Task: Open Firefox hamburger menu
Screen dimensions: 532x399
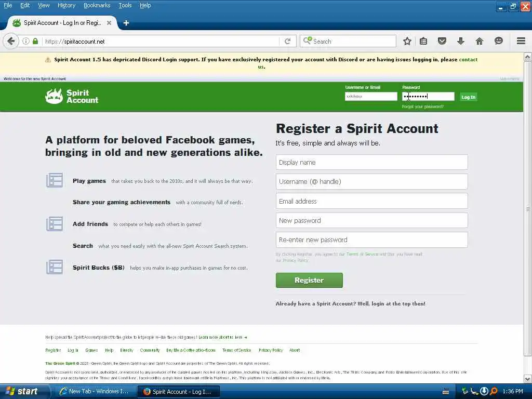Action: click(x=521, y=41)
